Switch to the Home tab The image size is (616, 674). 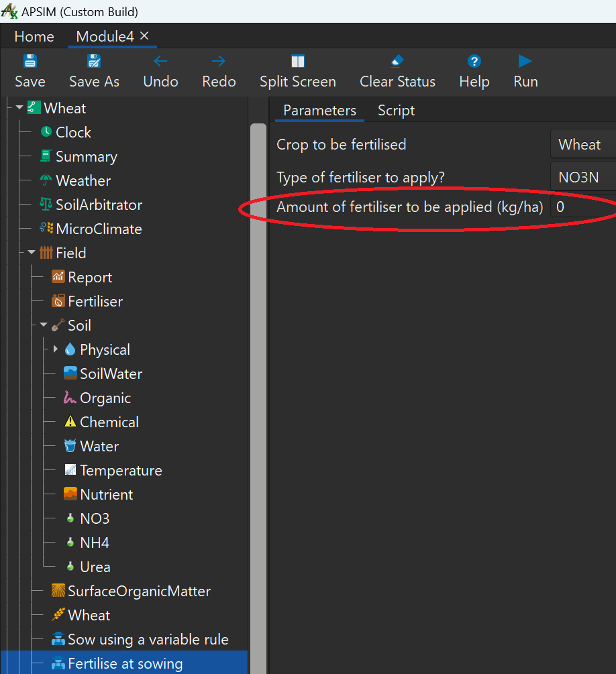click(x=34, y=36)
